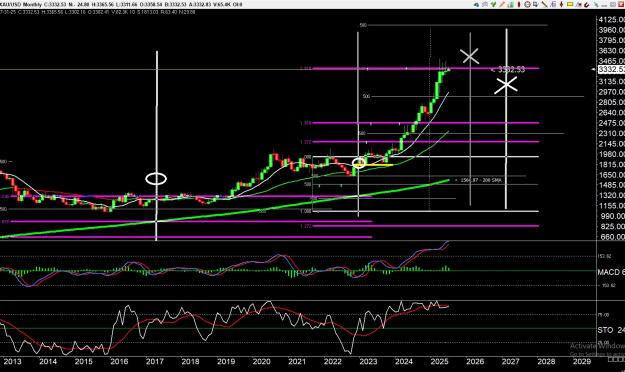Click the teal cloud icon in the top toolbar

click(476, 5)
